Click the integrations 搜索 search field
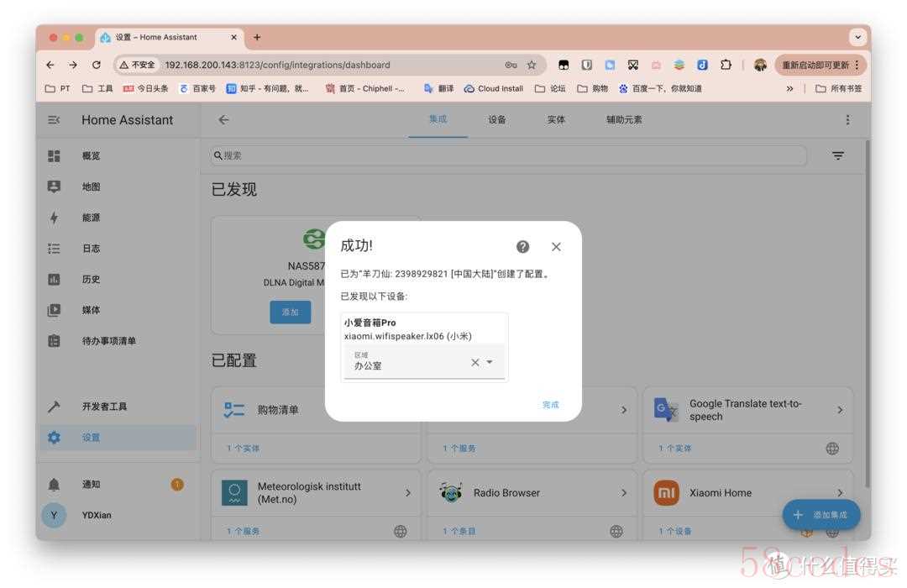This screenshot has width=907, height=588. click(508, 155)
